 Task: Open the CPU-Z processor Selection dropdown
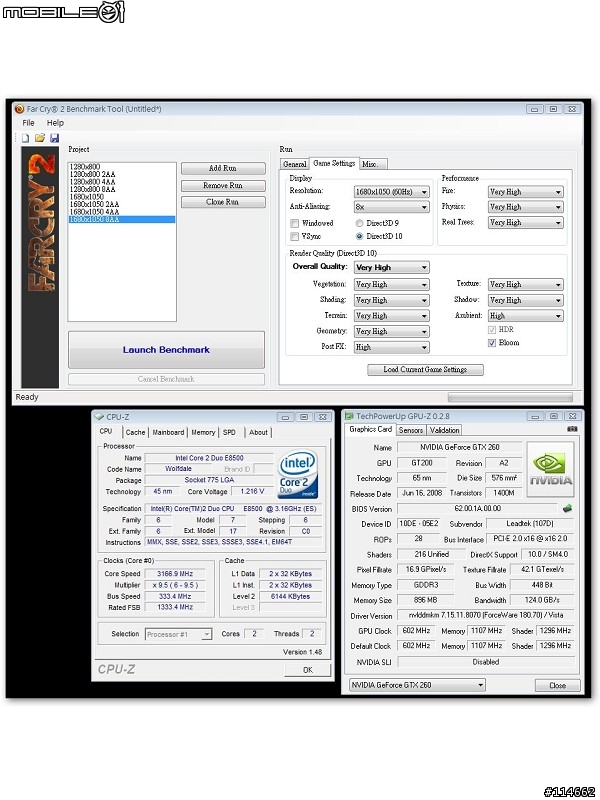pos(179,634)
